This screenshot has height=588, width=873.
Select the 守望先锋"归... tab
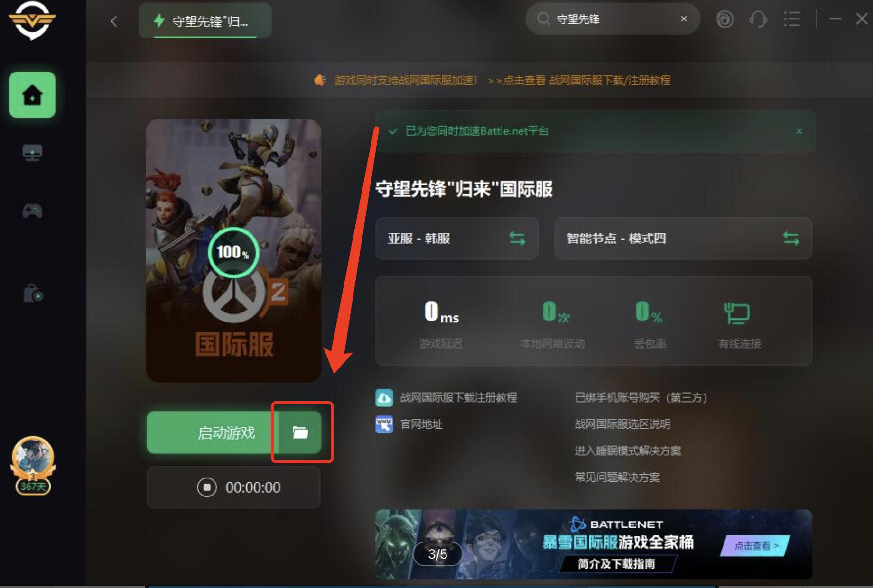[x=205, y=21]
